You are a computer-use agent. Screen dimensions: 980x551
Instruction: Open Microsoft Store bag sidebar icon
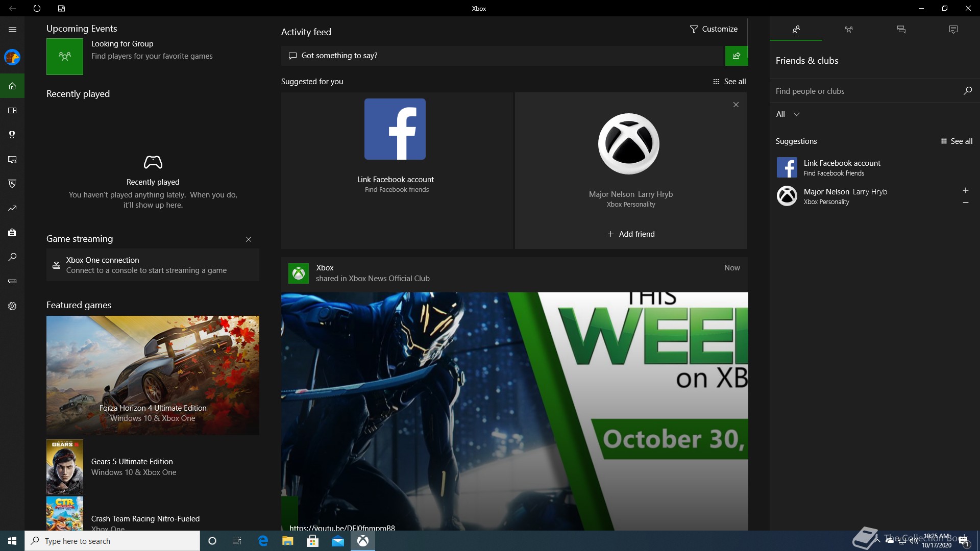pyautogui.click(x=12, y=233)
